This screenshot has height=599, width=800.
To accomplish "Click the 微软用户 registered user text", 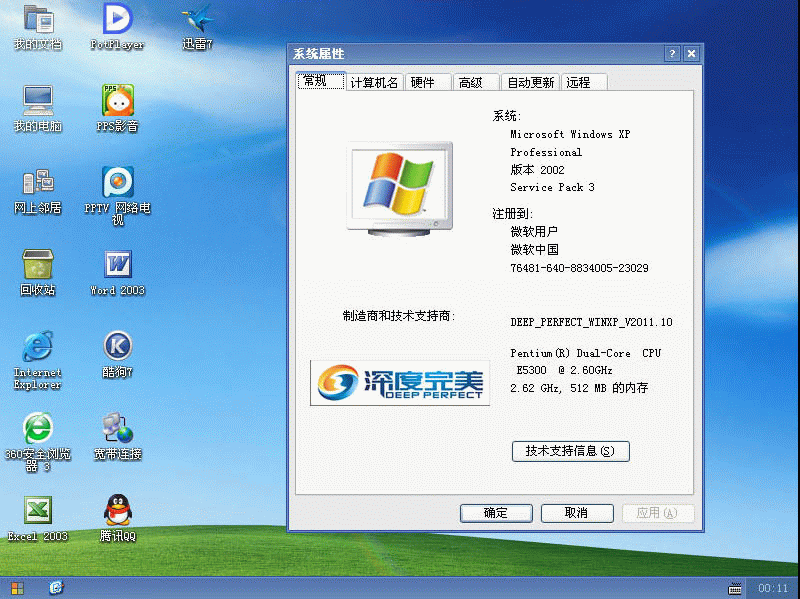I will click(534, 232).
